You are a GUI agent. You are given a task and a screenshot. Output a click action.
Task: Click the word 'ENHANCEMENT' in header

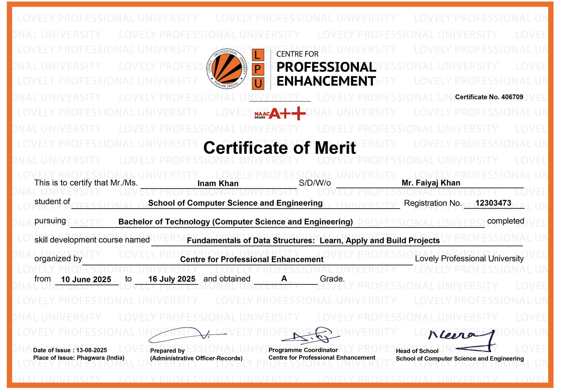click(326, 81)
